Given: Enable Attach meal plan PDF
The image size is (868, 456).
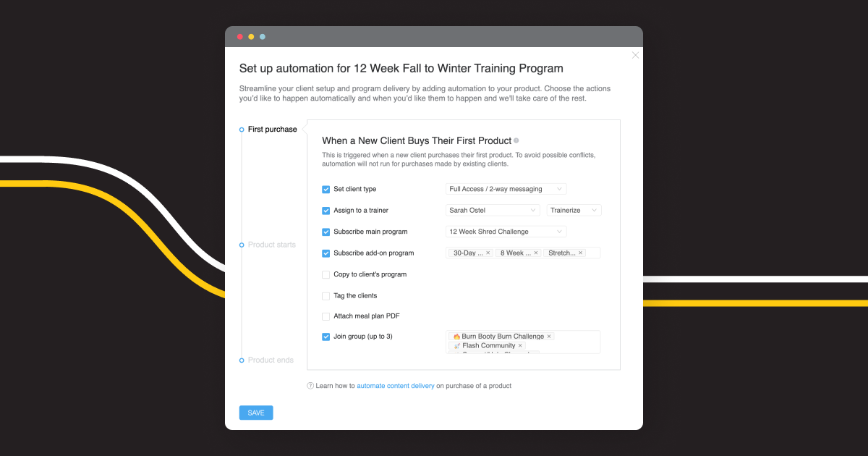Looking at the screenshot, I should [325, 316].
